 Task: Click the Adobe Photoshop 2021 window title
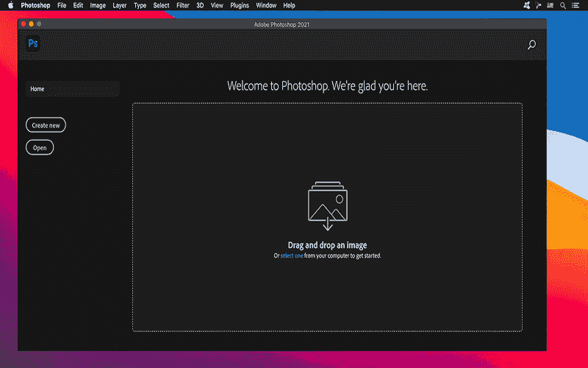coord(282,24)
